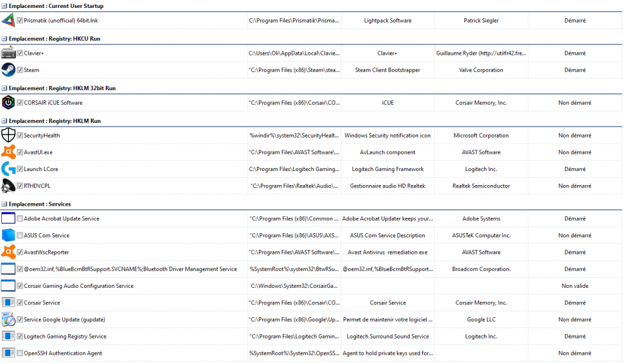Uncheck Logitech Gaming Registry Service checkbox

[x=20, y=336]
